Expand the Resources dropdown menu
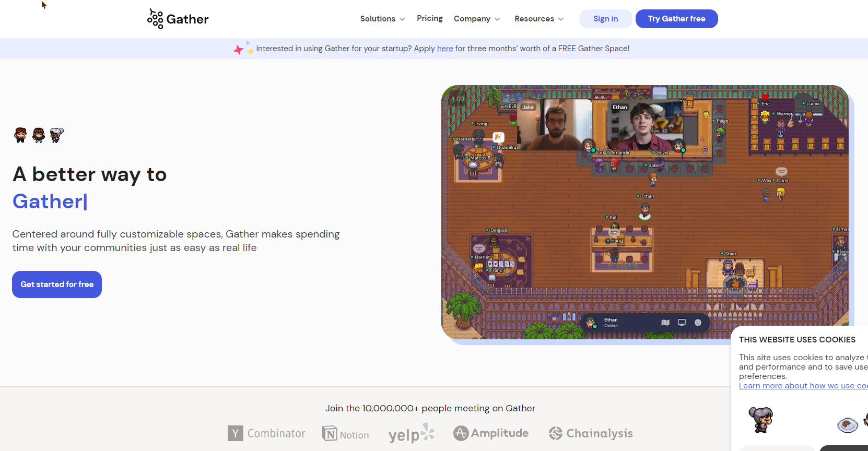 pyautogui.click(x=539, y=19)
